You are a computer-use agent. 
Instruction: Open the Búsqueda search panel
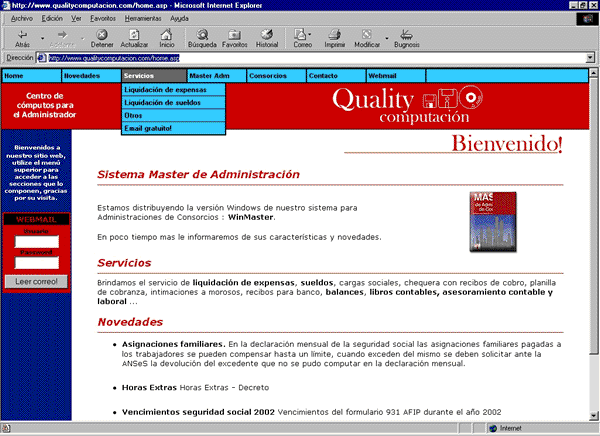click(x=202, y=39)
